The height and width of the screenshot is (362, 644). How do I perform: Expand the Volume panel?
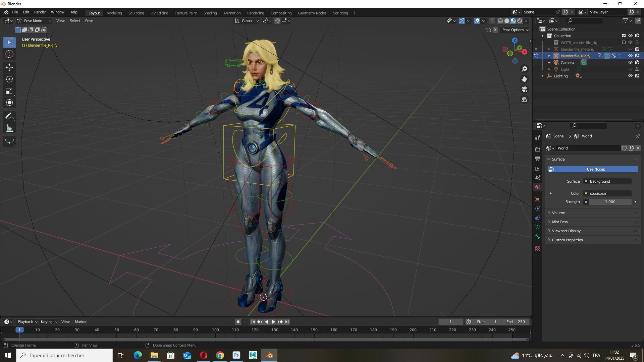tap(593, 213)
